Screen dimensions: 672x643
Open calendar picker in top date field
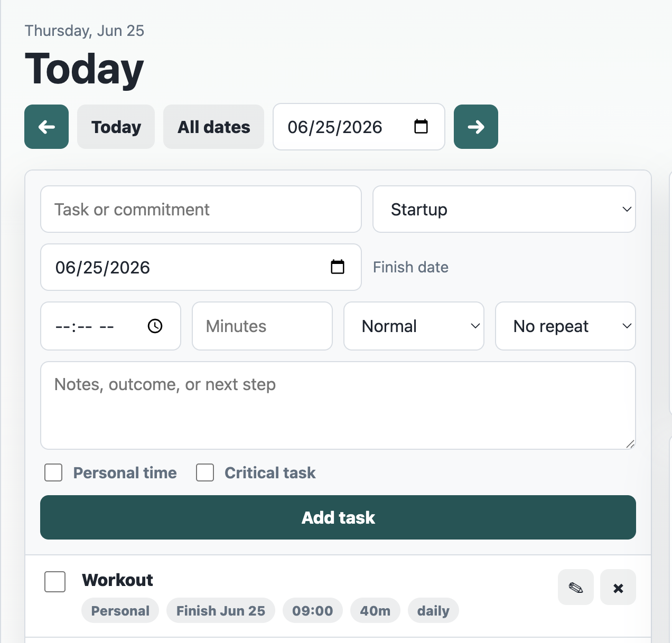(x=421, y=127)
